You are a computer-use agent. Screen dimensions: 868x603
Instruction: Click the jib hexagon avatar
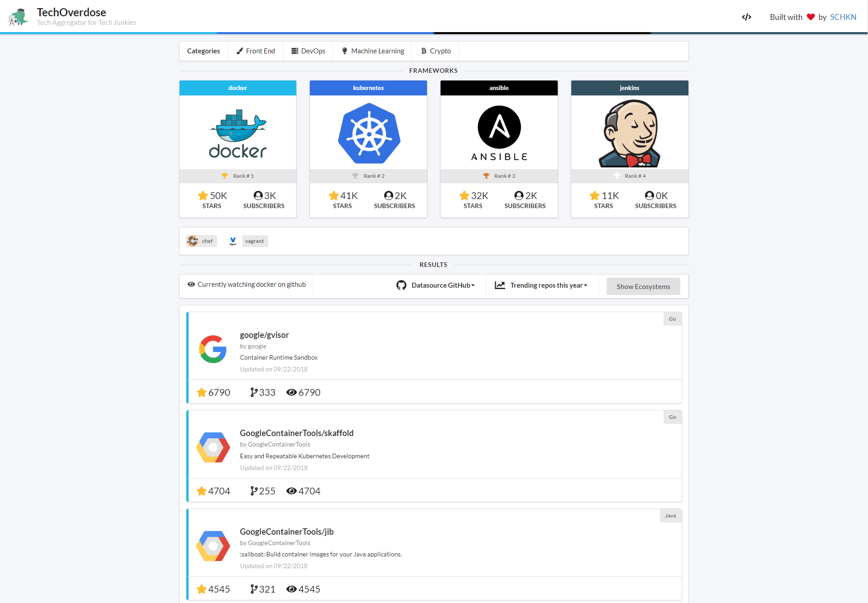(x=213, y=546)
